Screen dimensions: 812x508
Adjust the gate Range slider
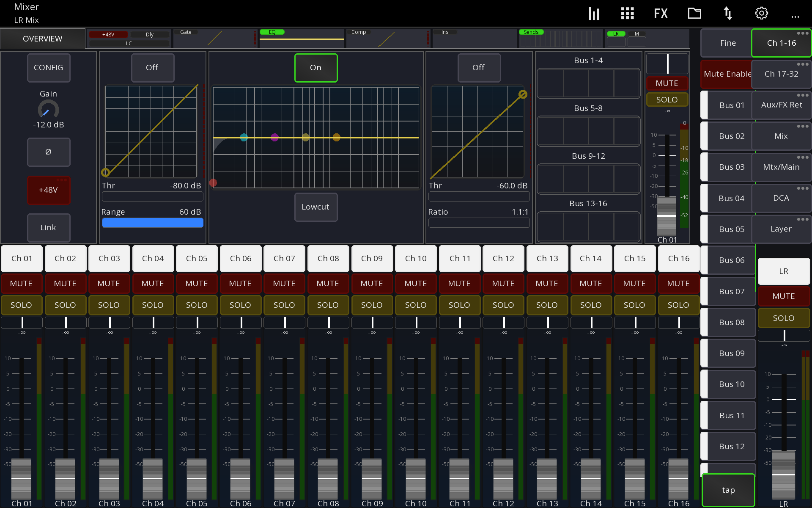[x=152, y=222]
